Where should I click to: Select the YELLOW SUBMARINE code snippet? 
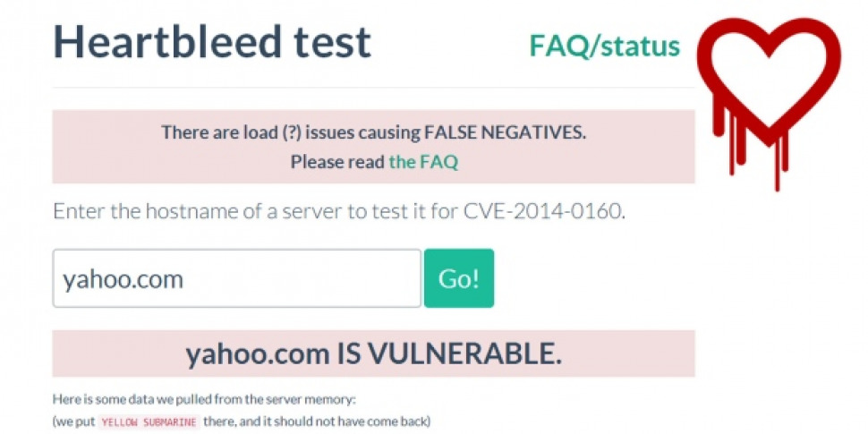point(150,421)
